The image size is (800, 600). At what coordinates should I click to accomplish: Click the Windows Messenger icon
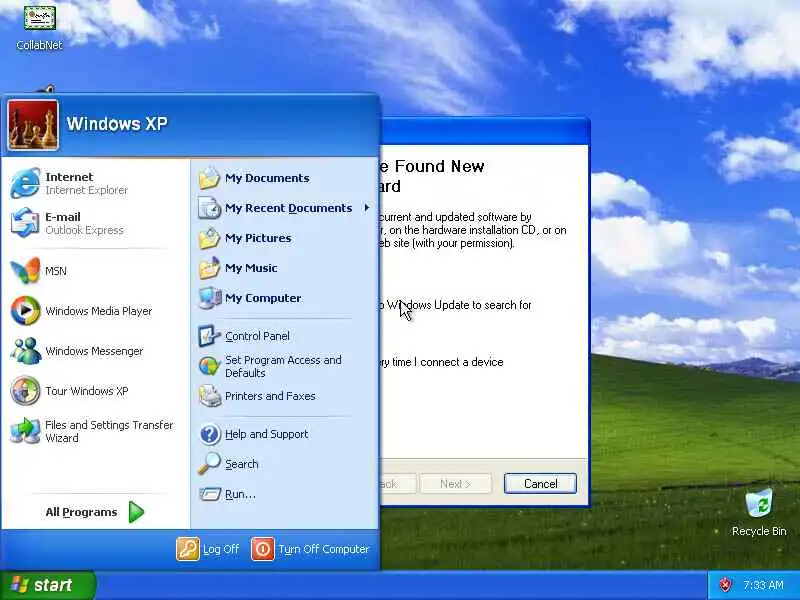(25, 351)
